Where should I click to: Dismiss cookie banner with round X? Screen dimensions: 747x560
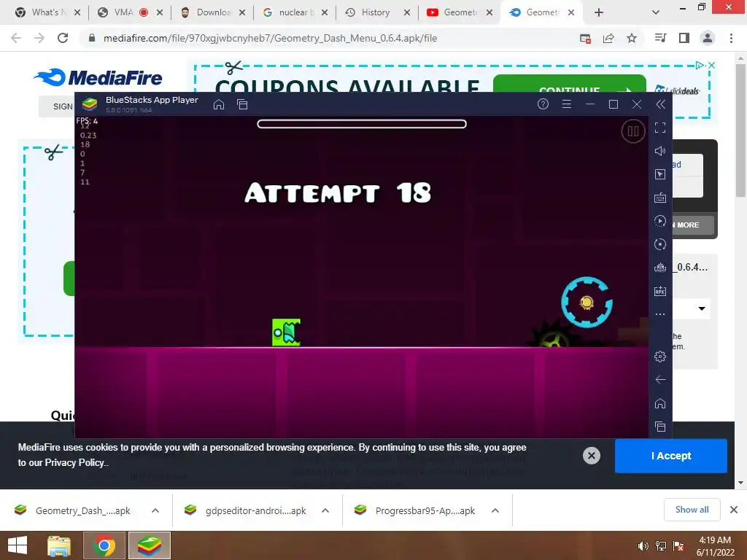[591, 456]
